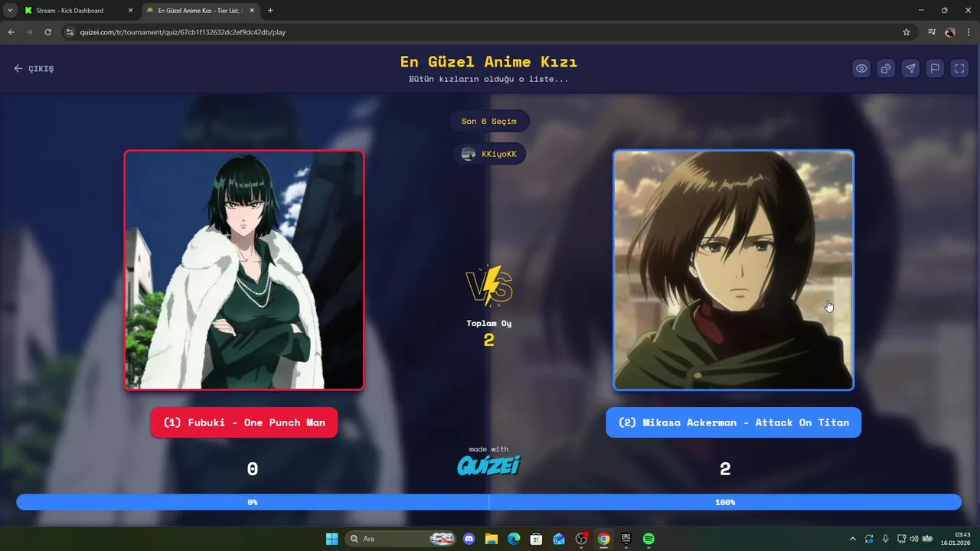Vote for (1) Fubuki - One Punch Man
This screenshot has width=980, height=551.
click(244, 422)
